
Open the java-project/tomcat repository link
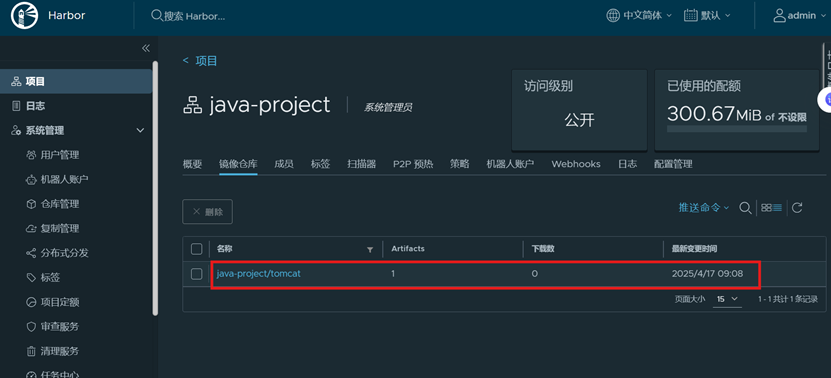259,274
